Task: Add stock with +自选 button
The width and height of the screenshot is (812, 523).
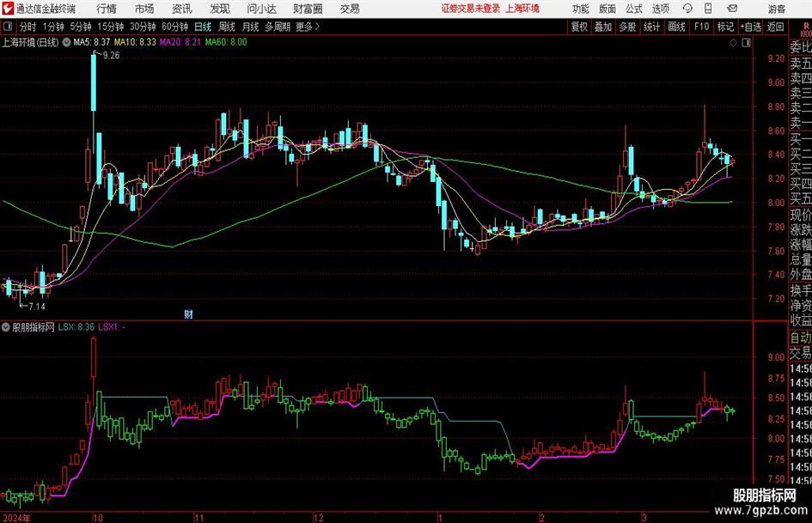Action: pos(750,27)
